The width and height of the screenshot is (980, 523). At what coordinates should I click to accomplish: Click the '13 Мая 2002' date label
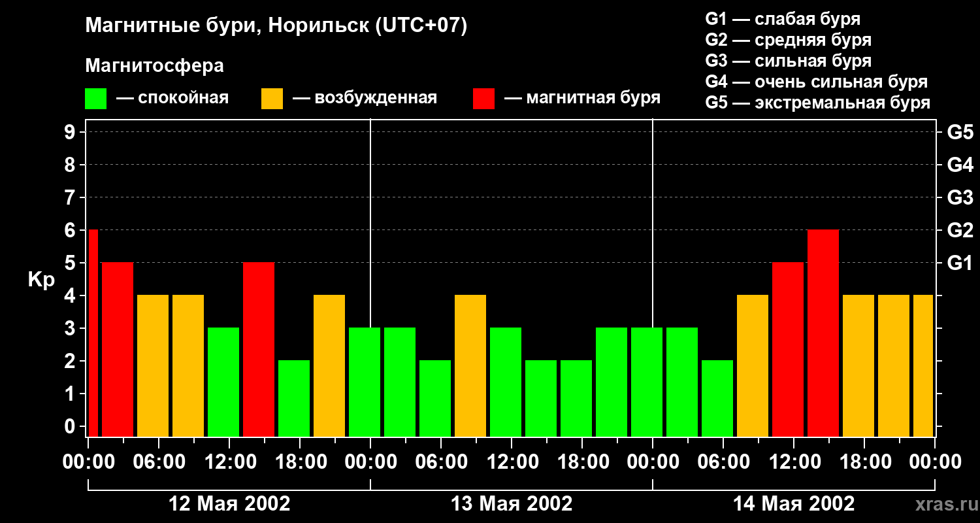coord(512,504)
